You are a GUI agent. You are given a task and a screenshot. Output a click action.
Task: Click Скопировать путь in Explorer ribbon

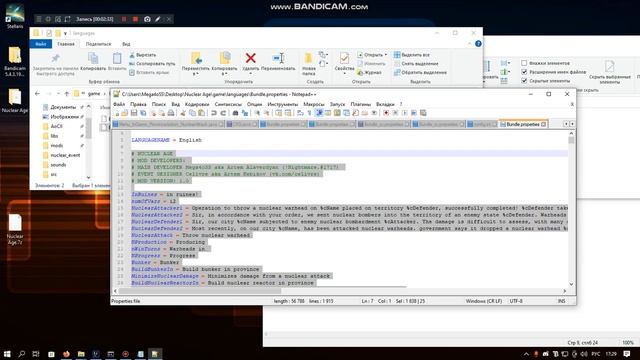point(152,64)
